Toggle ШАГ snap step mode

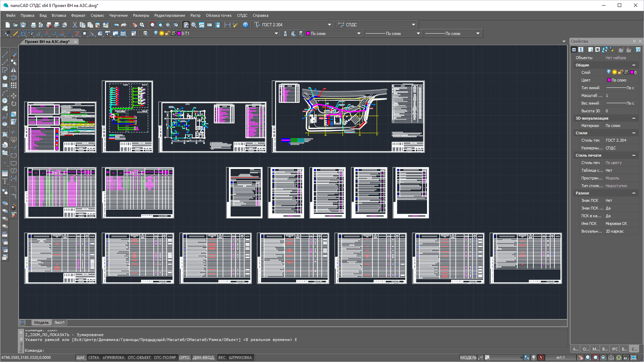(80, 357)
